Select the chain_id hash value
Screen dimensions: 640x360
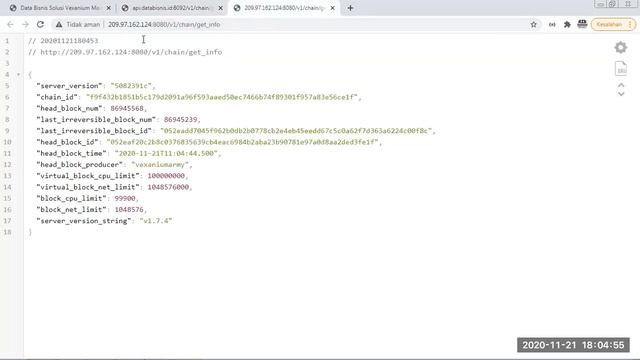[x=222, y=97]
